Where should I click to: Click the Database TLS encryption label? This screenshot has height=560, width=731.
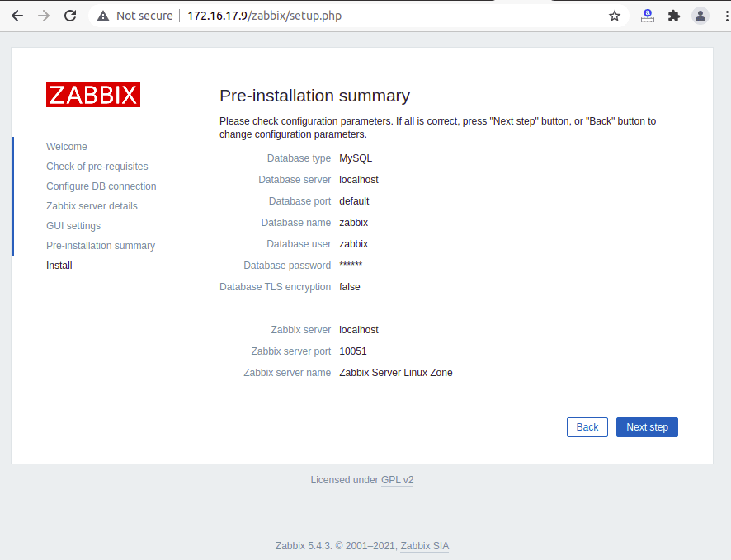(275, 287)
